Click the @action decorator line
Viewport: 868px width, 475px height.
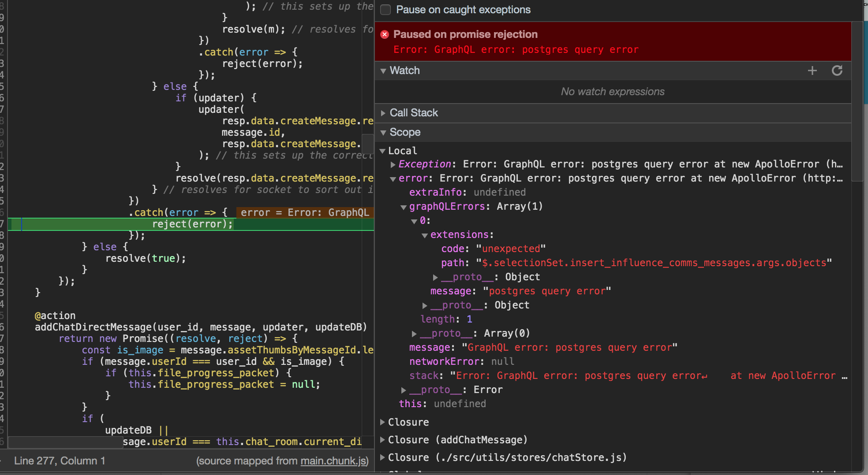pos(55,315)
